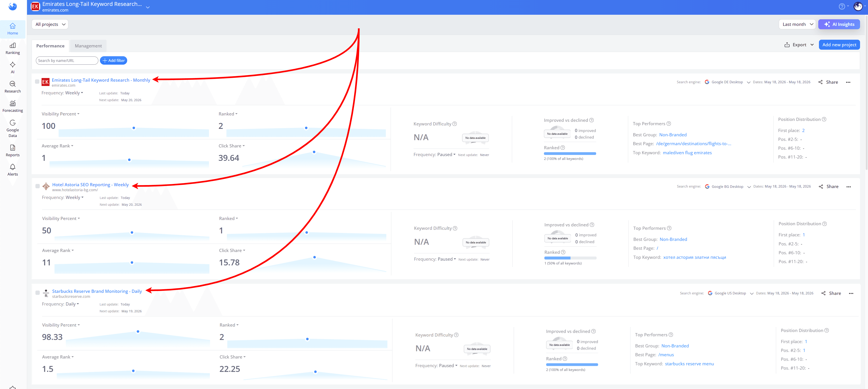Open the Home sidebar icon
The image size is (868, 389).
12,29
